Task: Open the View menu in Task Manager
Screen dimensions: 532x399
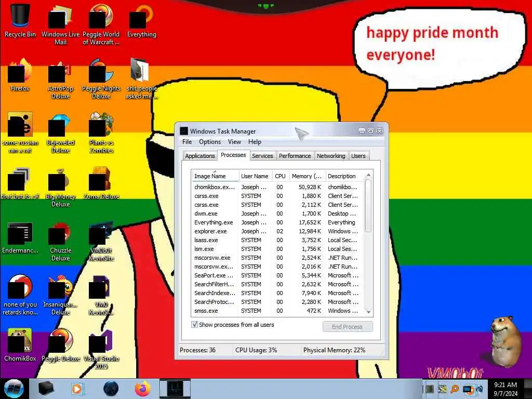Action: (234, 142)
